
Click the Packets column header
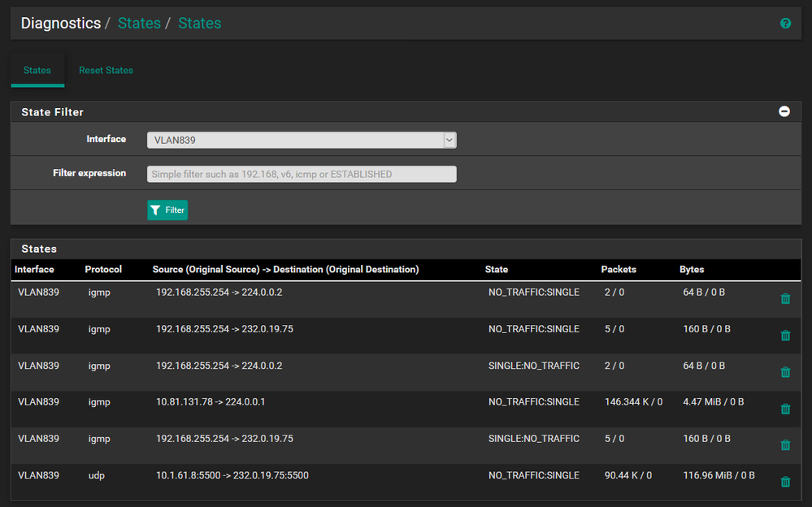pos(619,270)
